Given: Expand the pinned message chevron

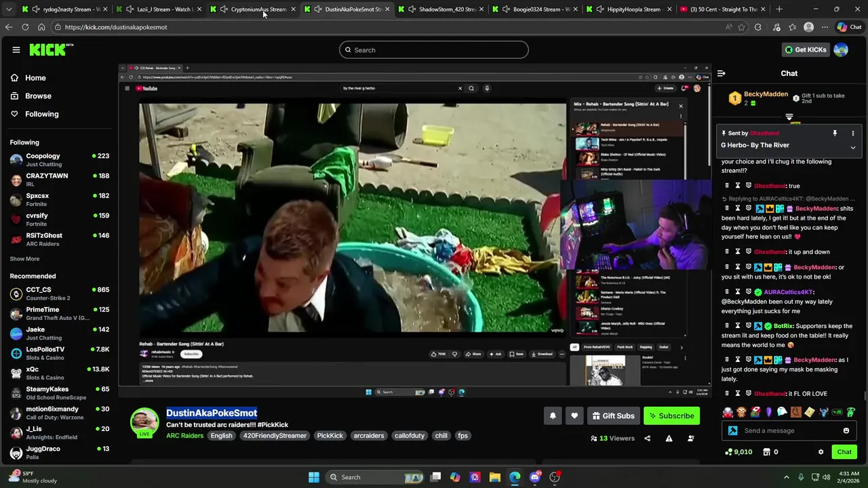Looking at the screenshot, I should 853,147.
